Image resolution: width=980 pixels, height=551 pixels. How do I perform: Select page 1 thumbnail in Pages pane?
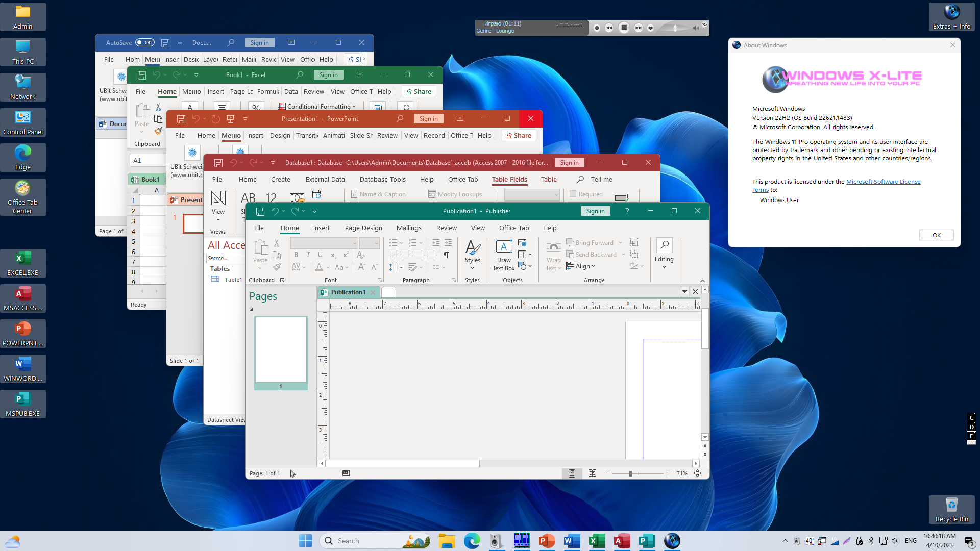pos(281,350)
